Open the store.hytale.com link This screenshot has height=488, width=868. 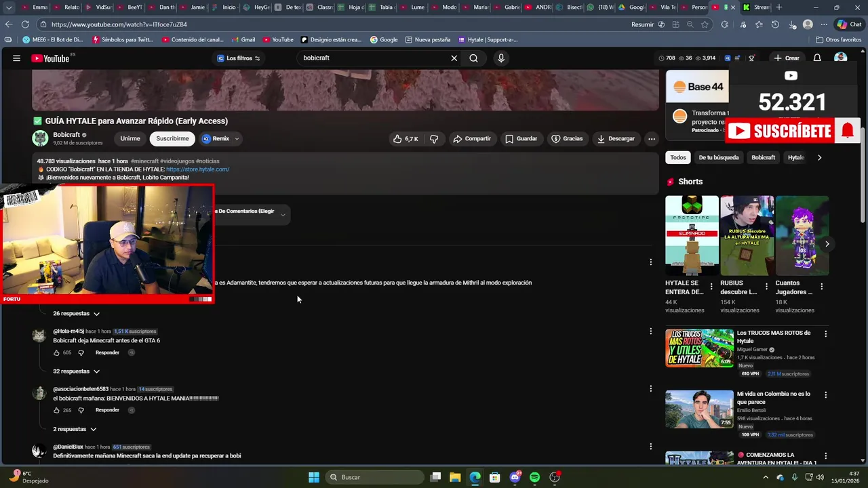(197, 169)
